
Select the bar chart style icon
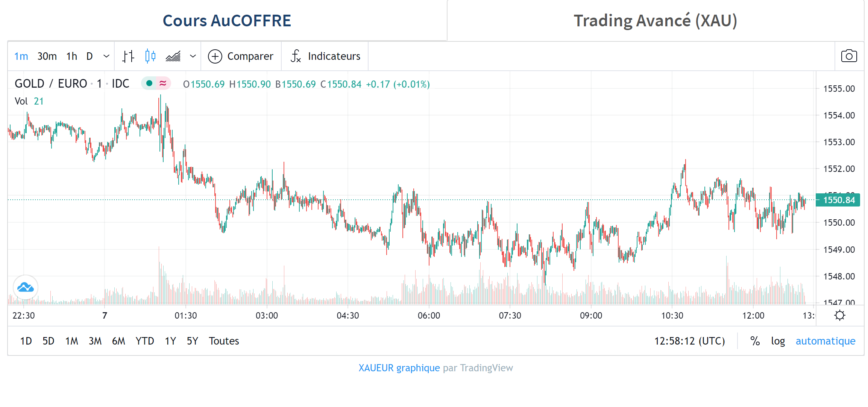tap(128, 56)
